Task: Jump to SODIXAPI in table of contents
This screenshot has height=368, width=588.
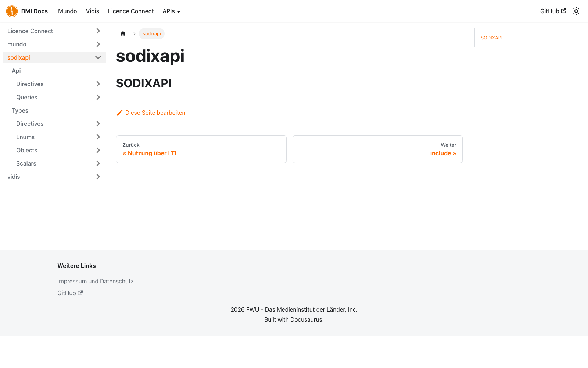Action: (x=491, y=38)
